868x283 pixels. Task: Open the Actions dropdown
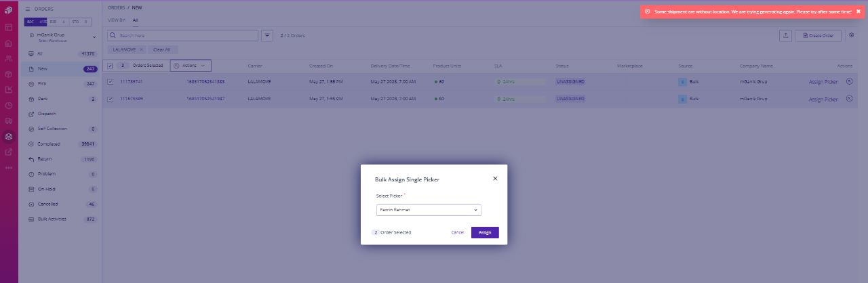tap(191, 66)
